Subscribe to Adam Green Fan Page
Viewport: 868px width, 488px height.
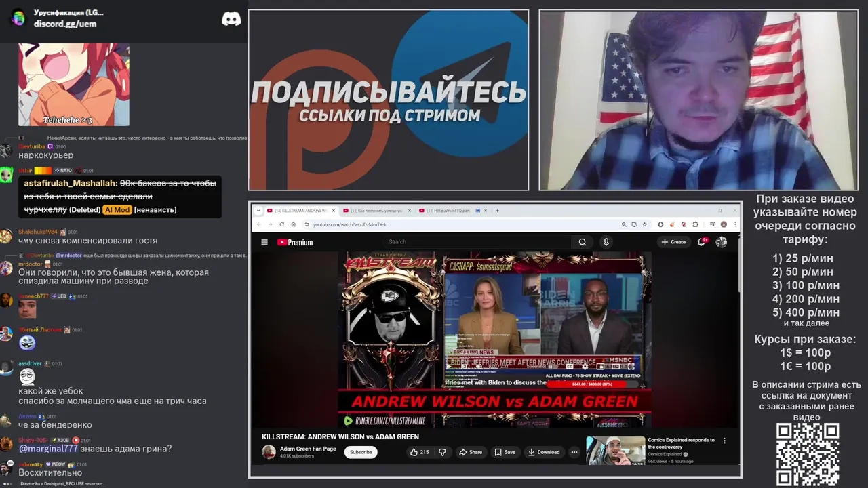pyautogui.click(x=361, y=452)
